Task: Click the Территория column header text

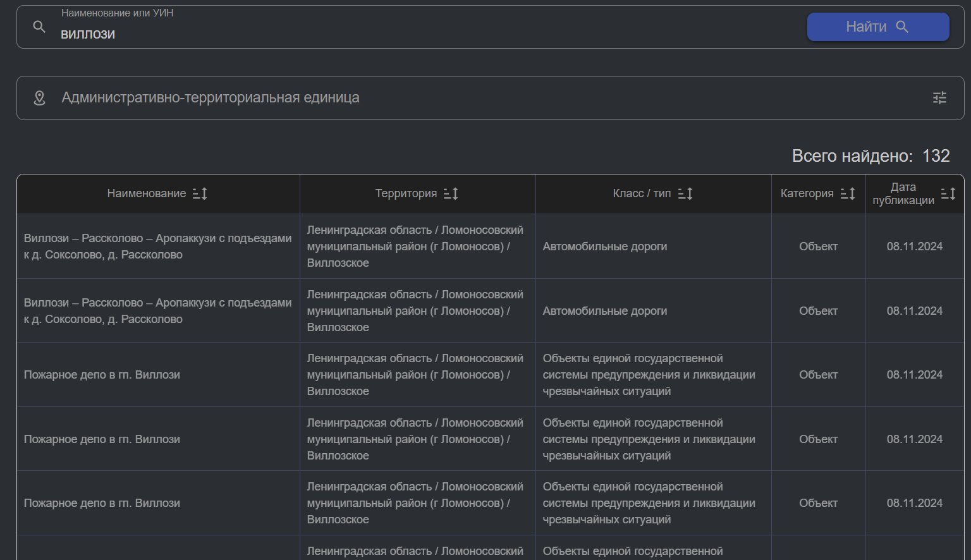Action: (x=406, y=193)
